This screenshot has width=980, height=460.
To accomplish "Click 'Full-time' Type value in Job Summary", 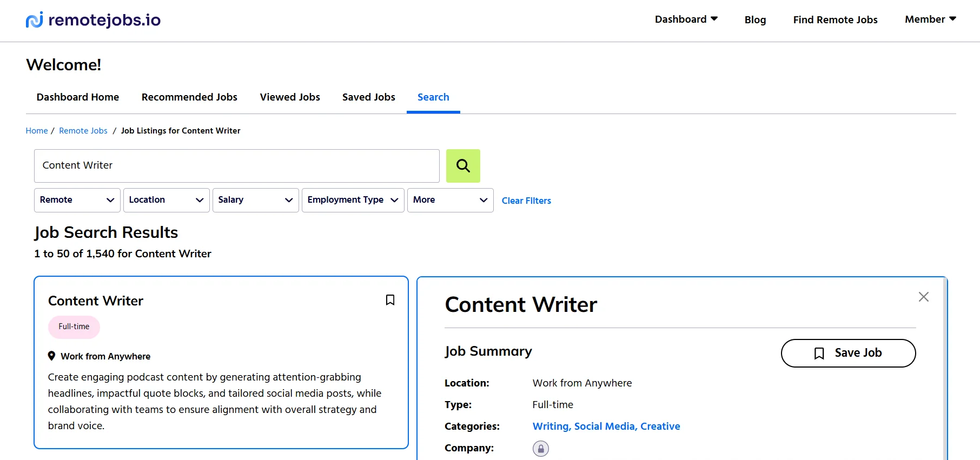I will (x=553, y=405).
